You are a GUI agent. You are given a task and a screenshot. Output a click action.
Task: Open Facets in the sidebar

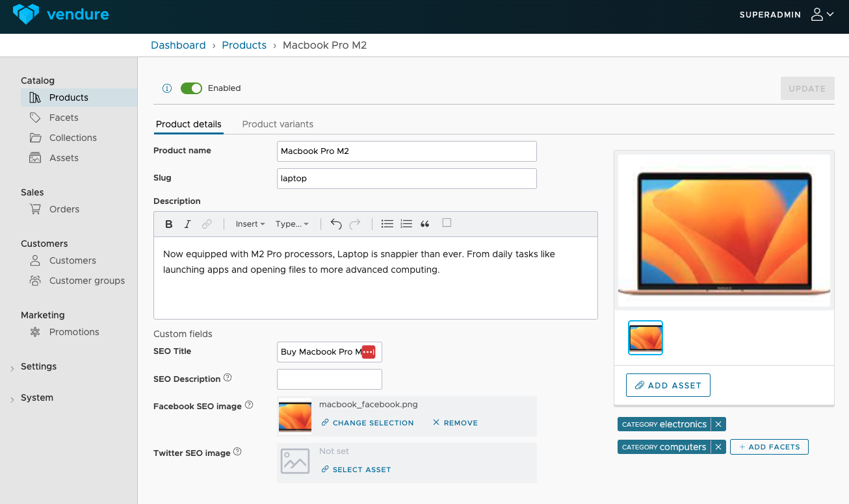pyautogui.click(x=63, y=118)
